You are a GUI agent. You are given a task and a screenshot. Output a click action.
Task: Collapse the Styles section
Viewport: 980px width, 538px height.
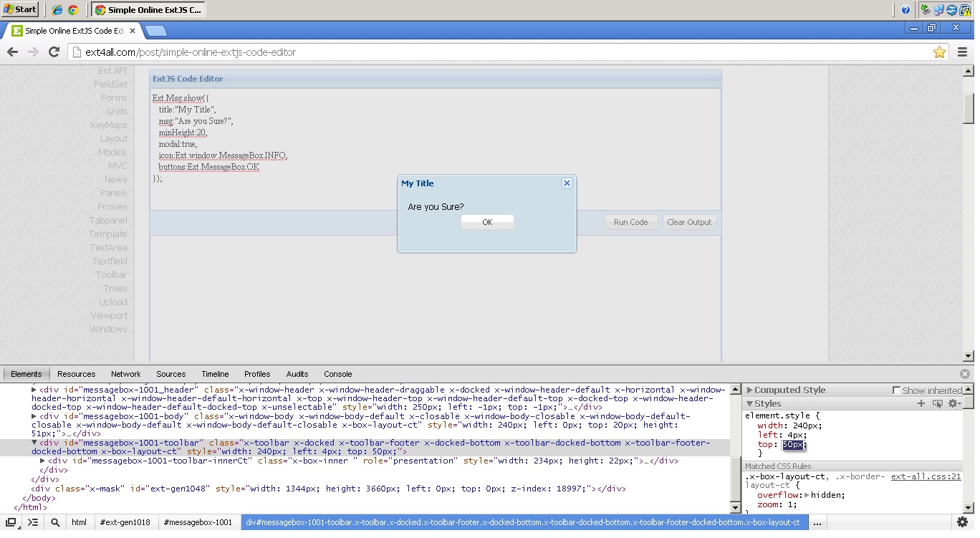(x=750, y=404)
